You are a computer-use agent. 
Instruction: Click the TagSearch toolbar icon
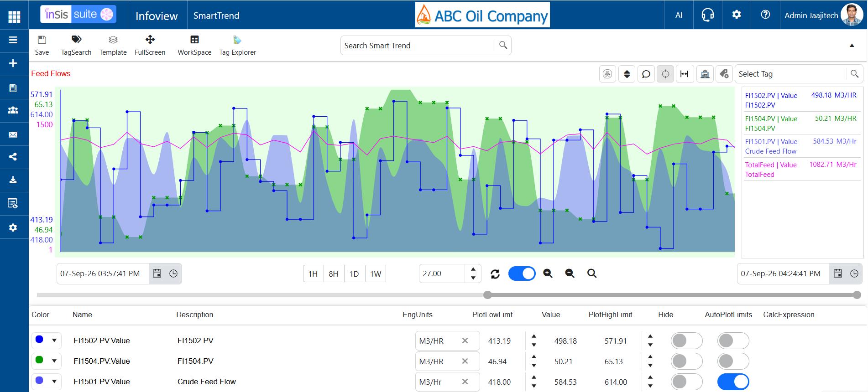pos(76,46)
